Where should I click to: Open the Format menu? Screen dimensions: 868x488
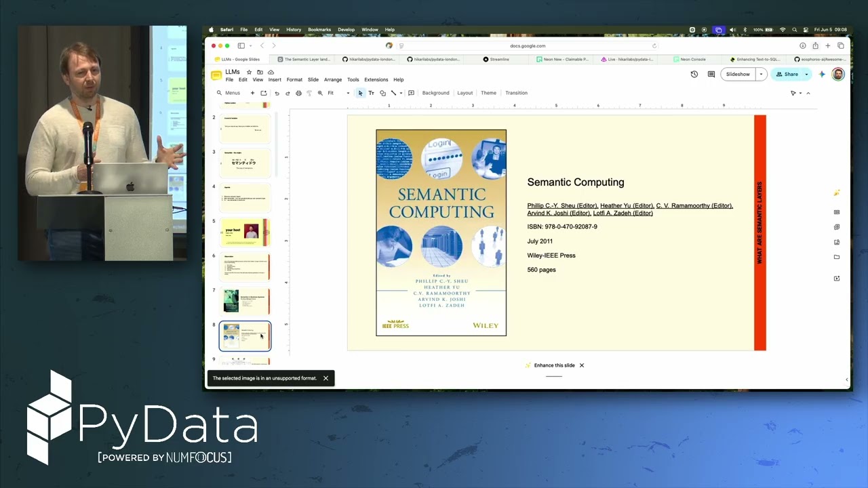(x=294, y=79)
